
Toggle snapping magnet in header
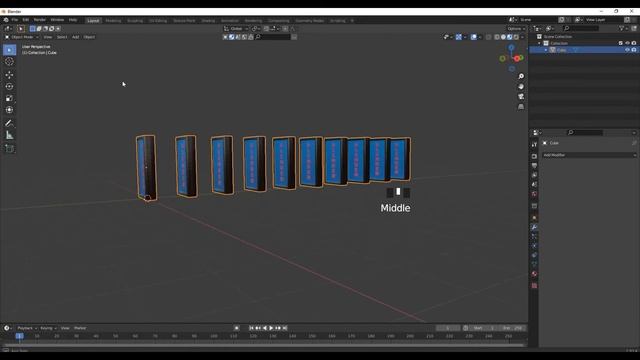267,29
